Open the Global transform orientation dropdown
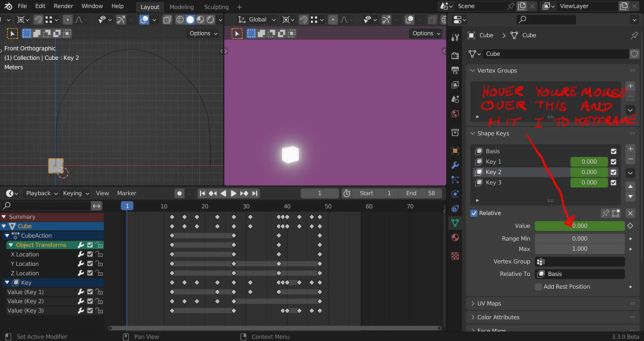This screenshot has width=644, height=341. [x=257, y=20]
